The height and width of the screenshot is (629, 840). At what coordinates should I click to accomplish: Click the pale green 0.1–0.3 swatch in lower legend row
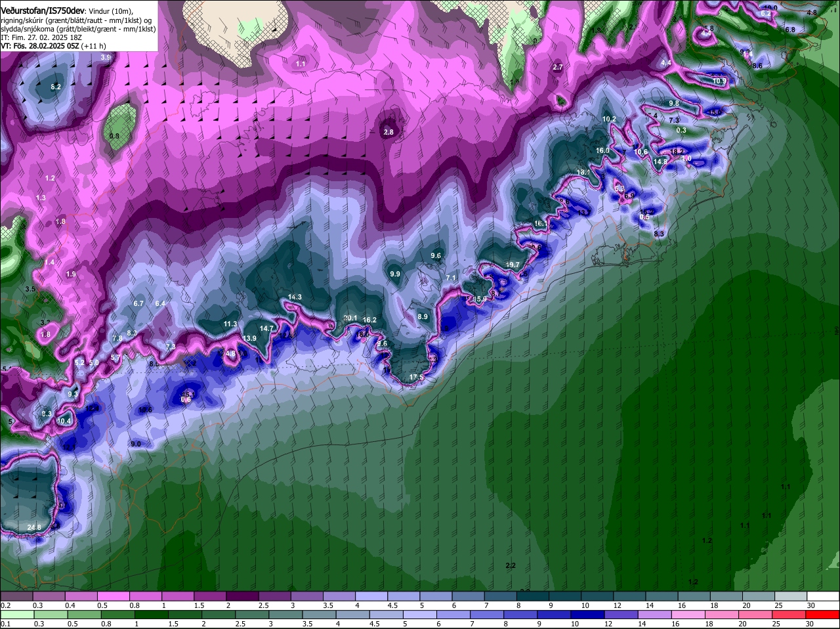18,614
